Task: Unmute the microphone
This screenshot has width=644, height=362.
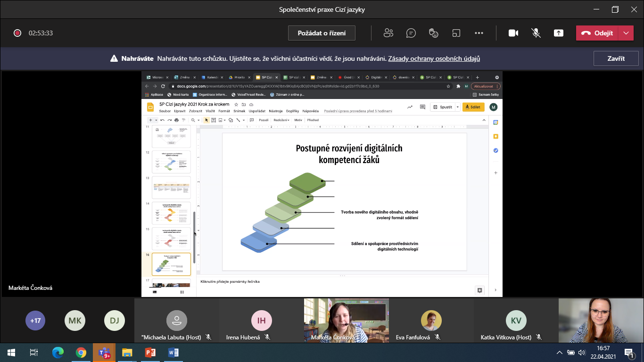Action: [536, 33]
